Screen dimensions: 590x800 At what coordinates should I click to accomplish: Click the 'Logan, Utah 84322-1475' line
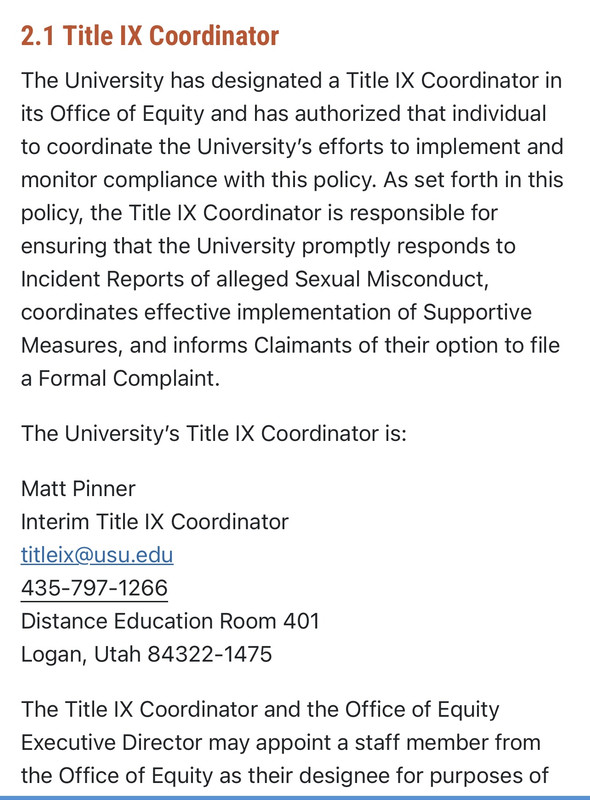pos(146,654)
